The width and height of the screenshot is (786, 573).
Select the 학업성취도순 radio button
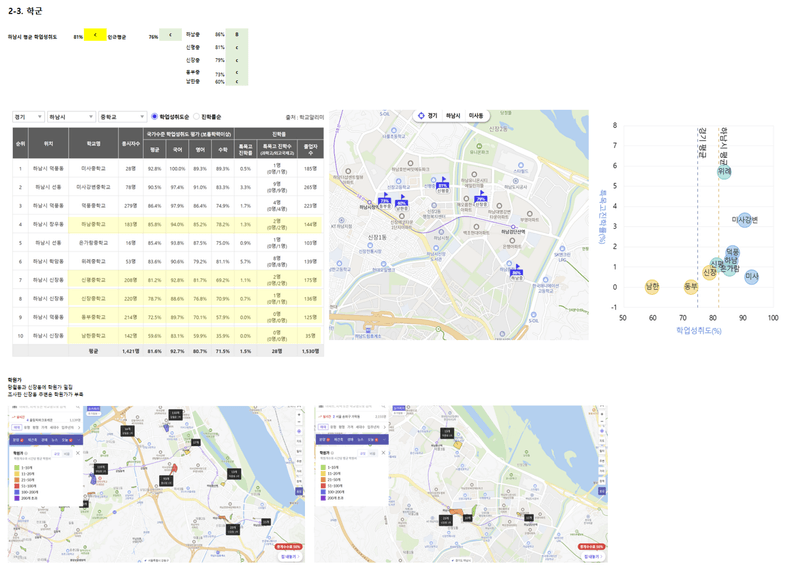[x=154, y=117]
